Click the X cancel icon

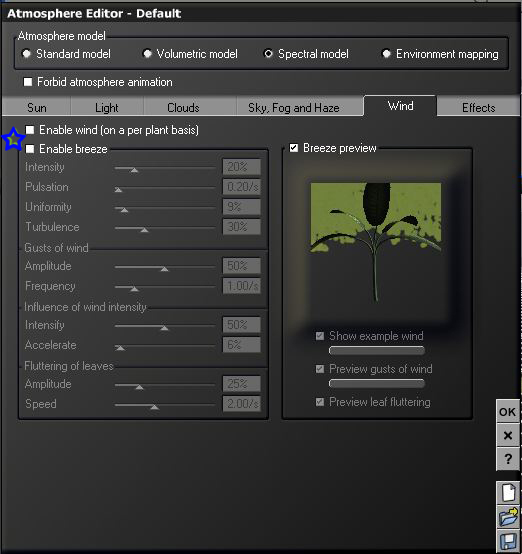[x=508, y=435]
